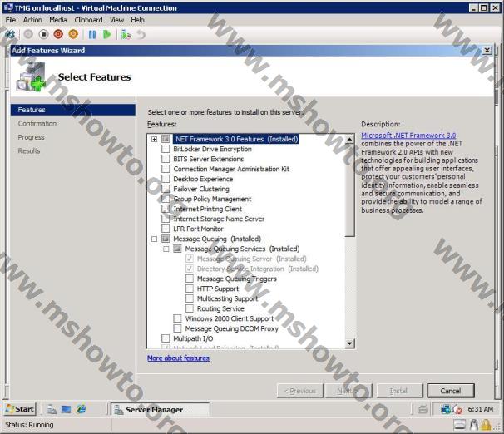Click the Install button
The image size is (504, 434).
pos(399,391)
